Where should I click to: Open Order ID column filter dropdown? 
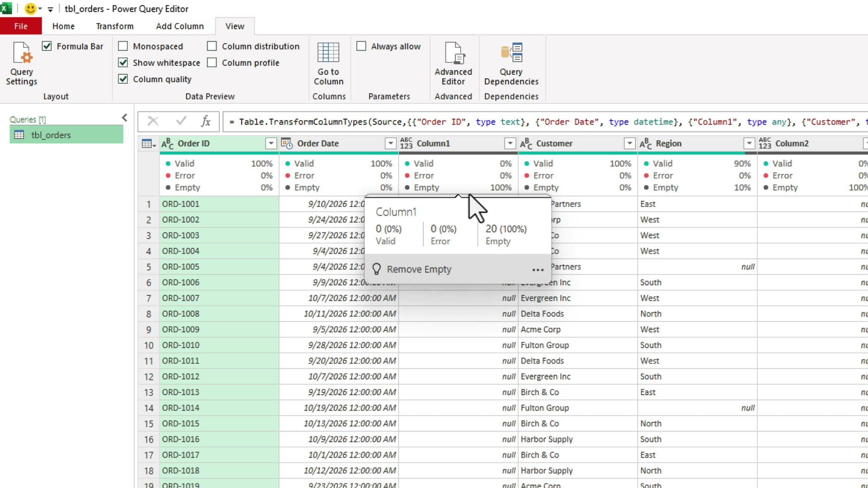click(x=271, y=144)
